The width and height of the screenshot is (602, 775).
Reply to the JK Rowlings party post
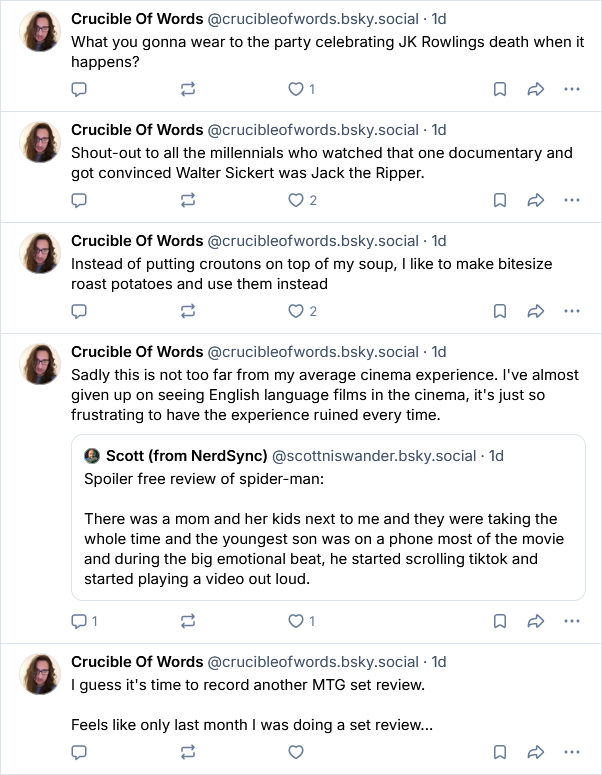(x=79, y=89)
